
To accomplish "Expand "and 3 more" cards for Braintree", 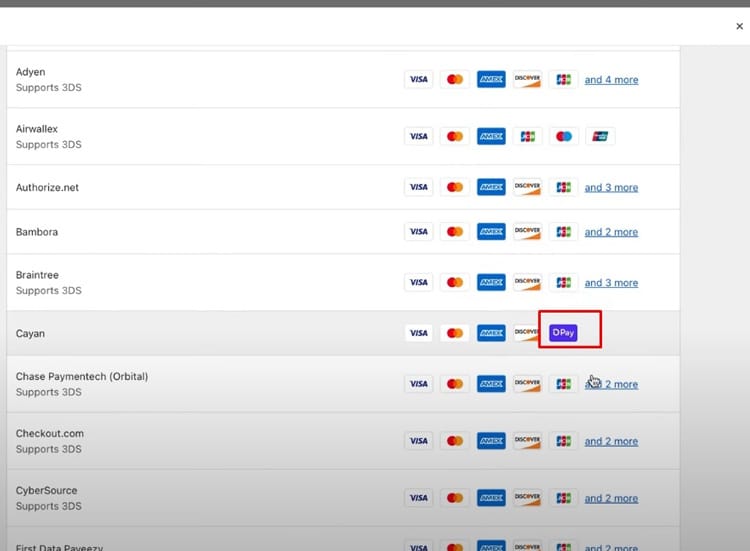I will click(x=611, y=283).
